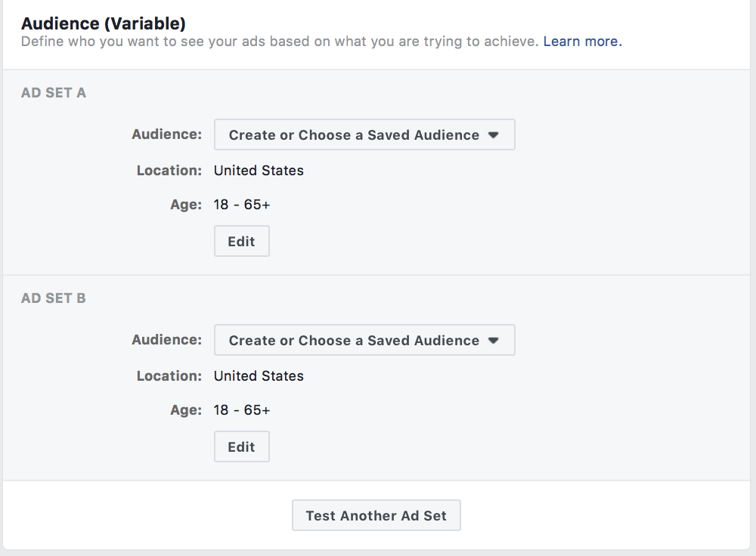Screen dimensions: 756x556
Task: Open the Learn more link
Action: [x=582, y=42]
